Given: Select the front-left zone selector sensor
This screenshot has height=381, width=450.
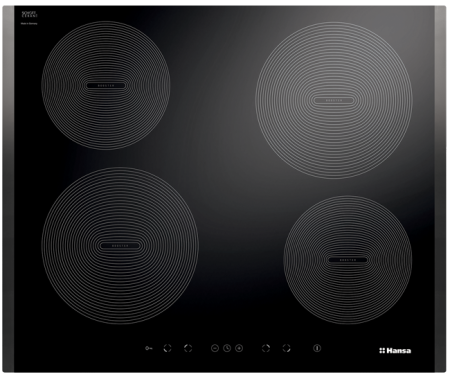Looking at the screenshot, I should coord(168,348).
